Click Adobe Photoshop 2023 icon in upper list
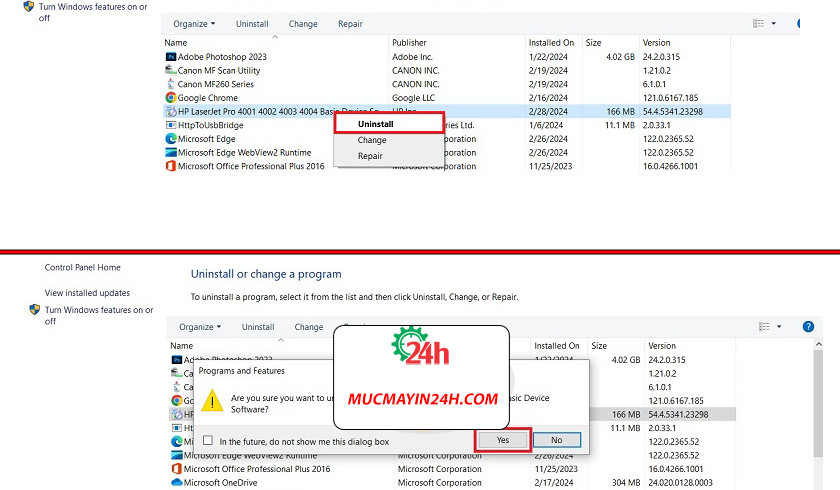 coord(170,57)
